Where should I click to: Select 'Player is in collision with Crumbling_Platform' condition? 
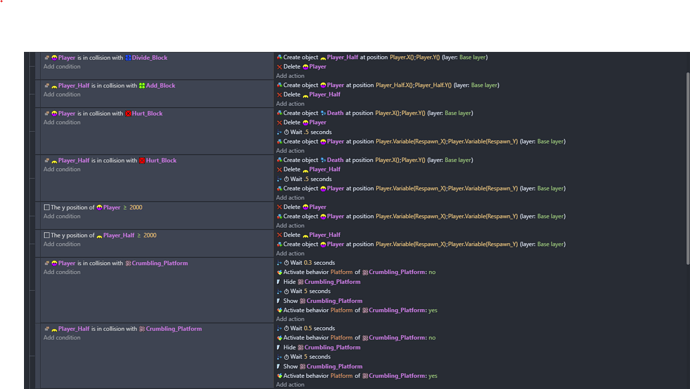[116, 263]
